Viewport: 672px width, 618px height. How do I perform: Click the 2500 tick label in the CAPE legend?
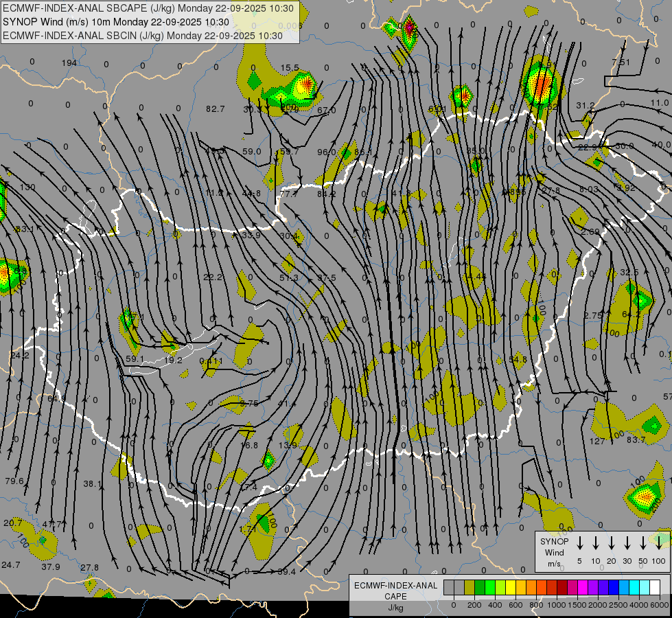point(618,605)
